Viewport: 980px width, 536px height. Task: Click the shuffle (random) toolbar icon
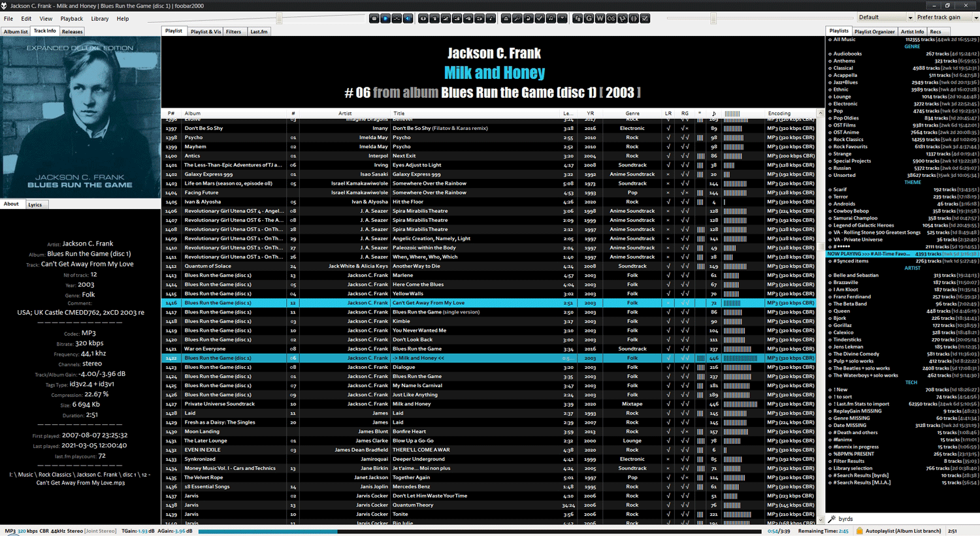tap(397, 18)
